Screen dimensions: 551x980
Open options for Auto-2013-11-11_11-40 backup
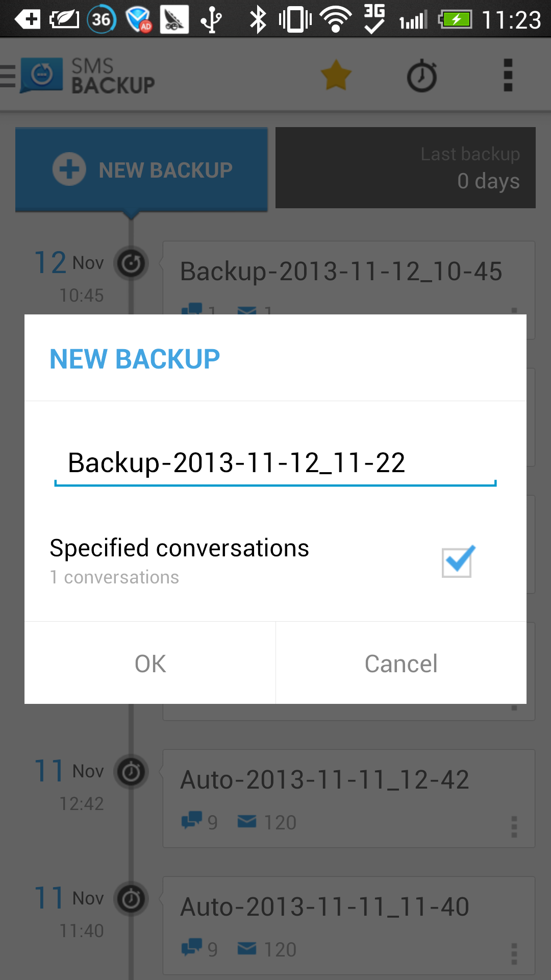click(514, 953)
